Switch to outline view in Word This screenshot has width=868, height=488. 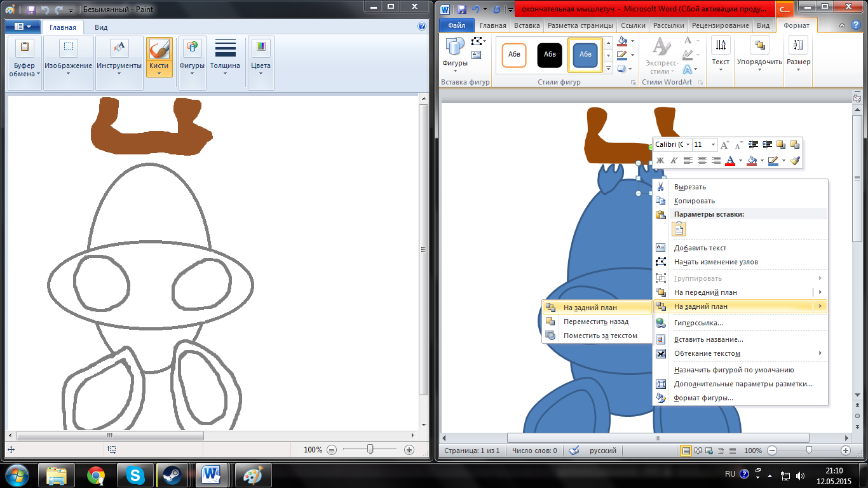tap(720, 451)
